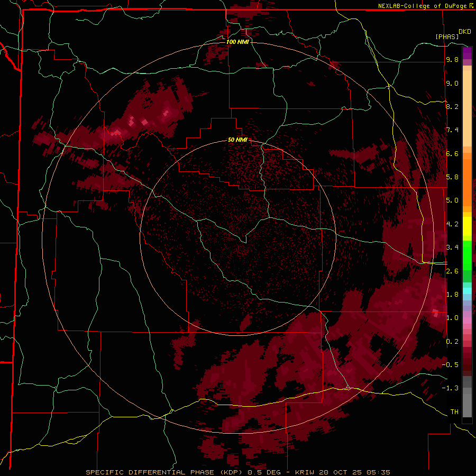Click the -1.3 legend value
The height and width of the screenshot is (476, 476).
pos(450,388)
